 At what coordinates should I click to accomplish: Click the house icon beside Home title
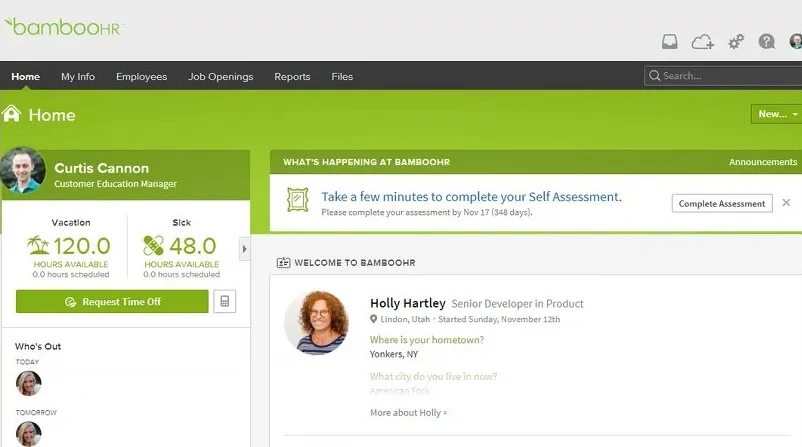point(11,114)
